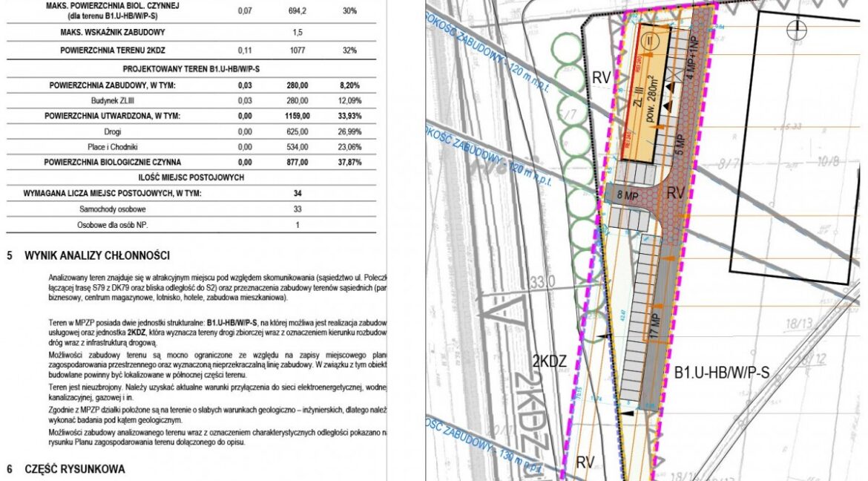The image size is (868, 481).
Task: Click the MAKS. WSKAŹNIK ZABUDOWY row label
Action: click(113, 33)
